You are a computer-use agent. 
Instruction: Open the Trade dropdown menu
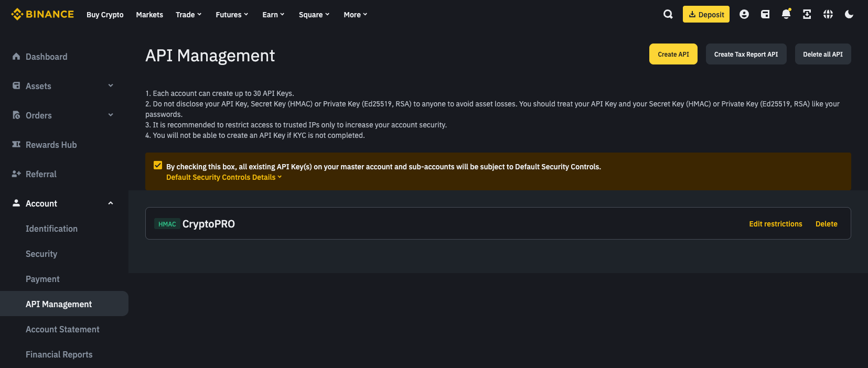pos(188,15)
